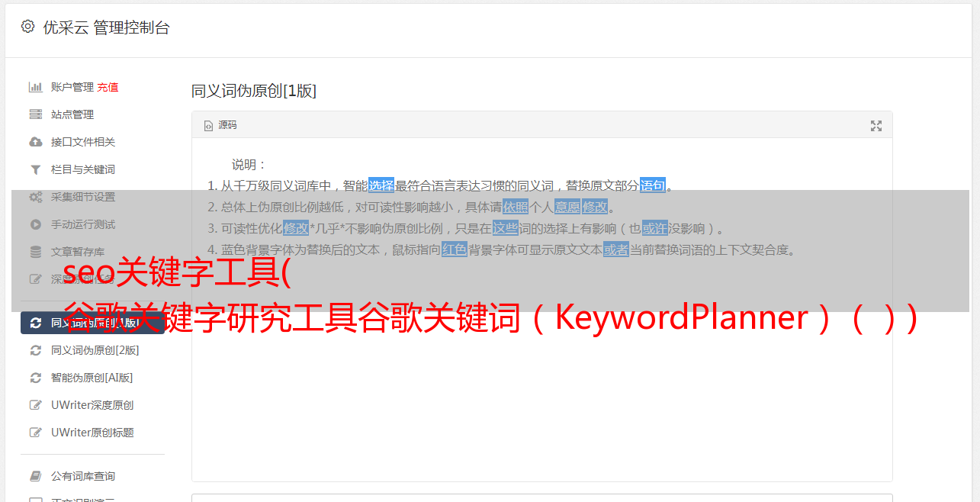The width and height of the screenshot is (980, 502).
Task: Click the highlighted word 意愿
Action: tap(567, 207)
